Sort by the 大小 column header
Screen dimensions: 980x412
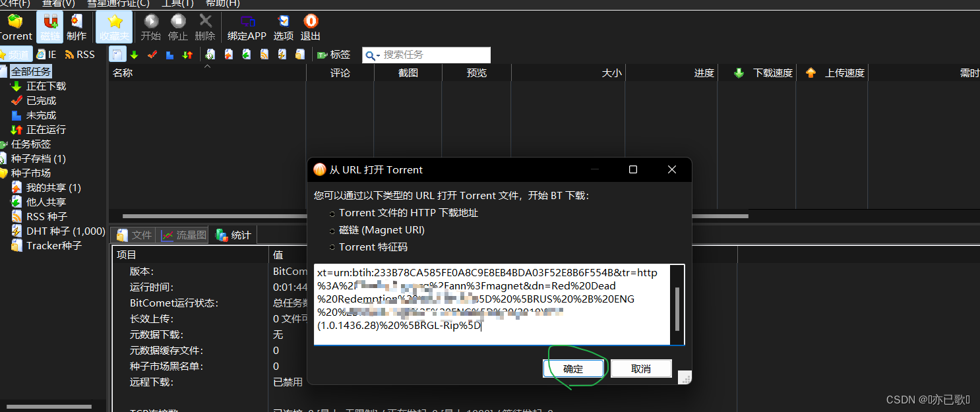pyautogui.click(x=568, y=73)
